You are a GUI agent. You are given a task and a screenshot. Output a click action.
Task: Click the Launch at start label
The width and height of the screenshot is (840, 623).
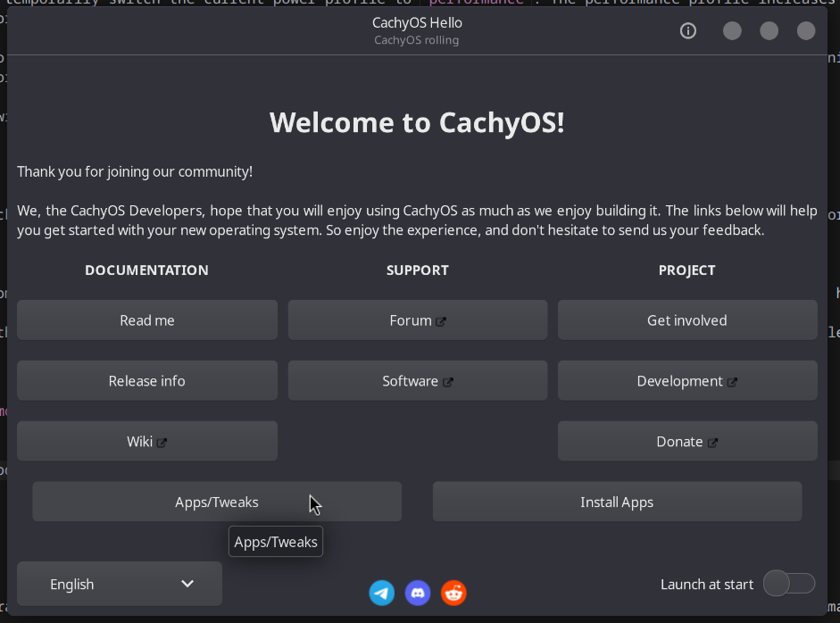[707, 585]
